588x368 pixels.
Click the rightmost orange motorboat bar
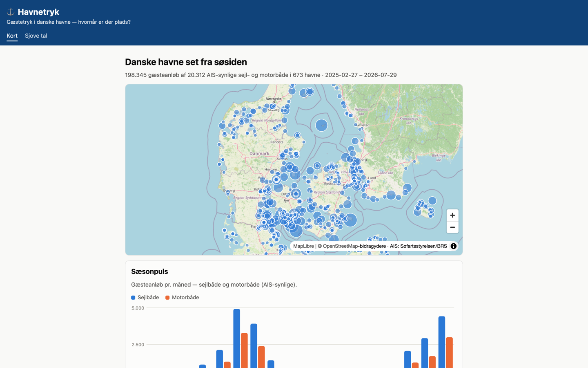click(449, 352)
